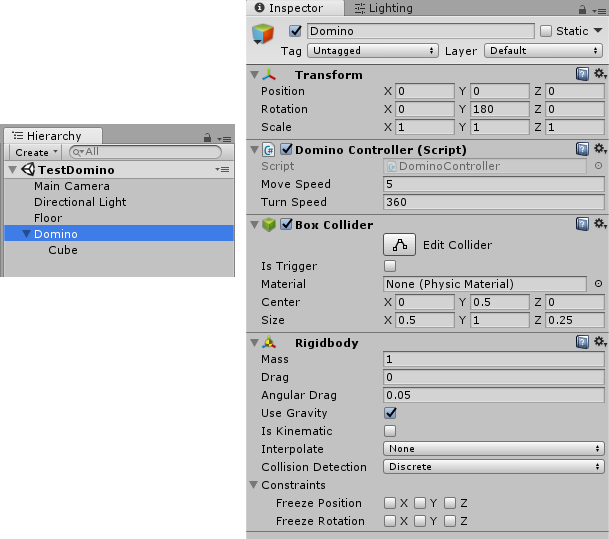Image resolution: width=609 pixels, height=539 pixels.
Task: Click the green Box Collider icon
Action: [x=269, y=224]
